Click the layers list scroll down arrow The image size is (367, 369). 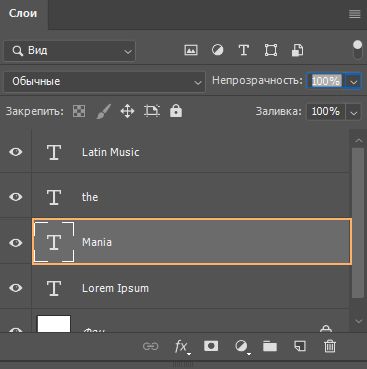358,321
